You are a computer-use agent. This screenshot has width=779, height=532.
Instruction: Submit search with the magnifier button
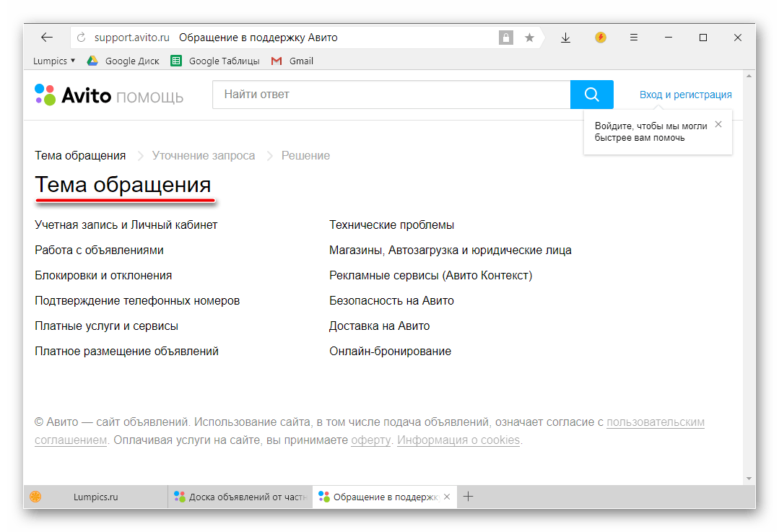coord(592,95)
